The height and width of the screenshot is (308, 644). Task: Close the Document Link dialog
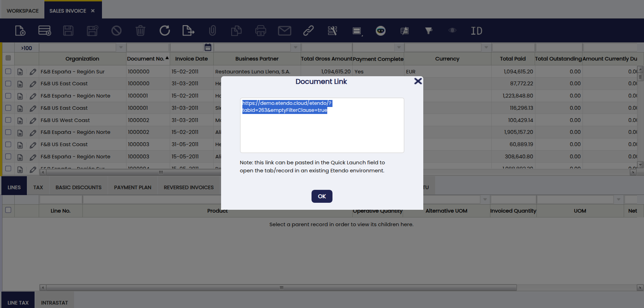coord(418,81)
